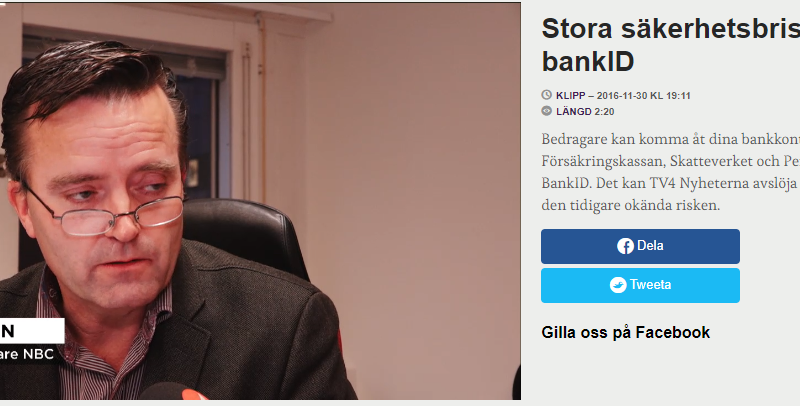Select the 'Gilla oss på Facebook' heading

[626, 333]
